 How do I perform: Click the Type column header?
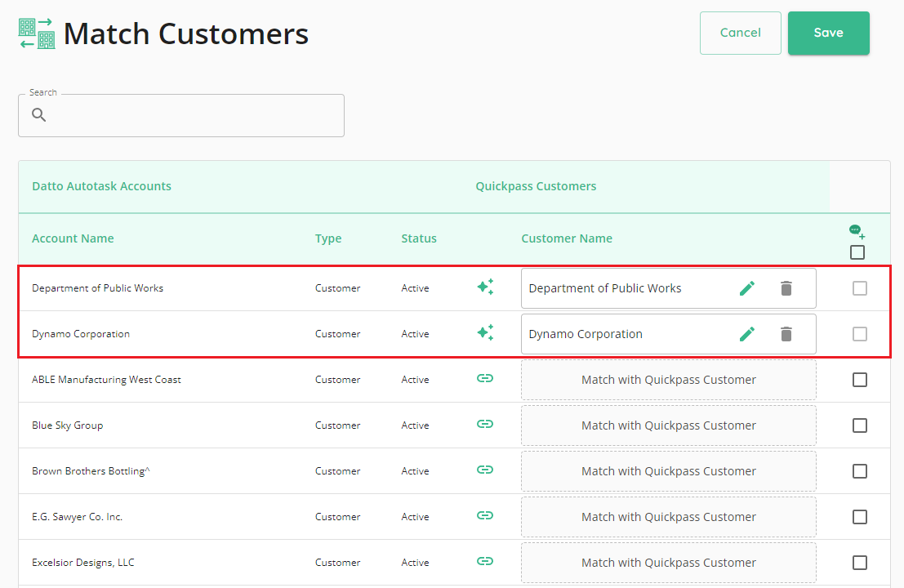(x=328, y=238)
